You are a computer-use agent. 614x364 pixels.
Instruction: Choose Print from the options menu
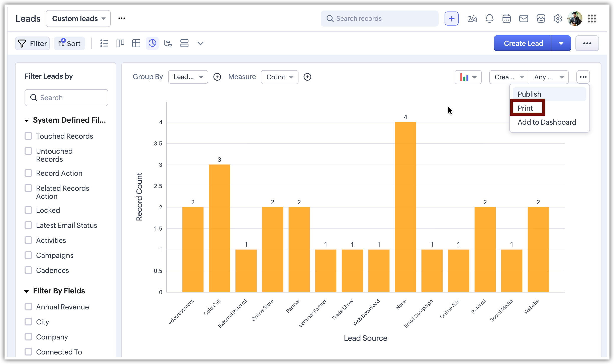(x=525, y=108)
